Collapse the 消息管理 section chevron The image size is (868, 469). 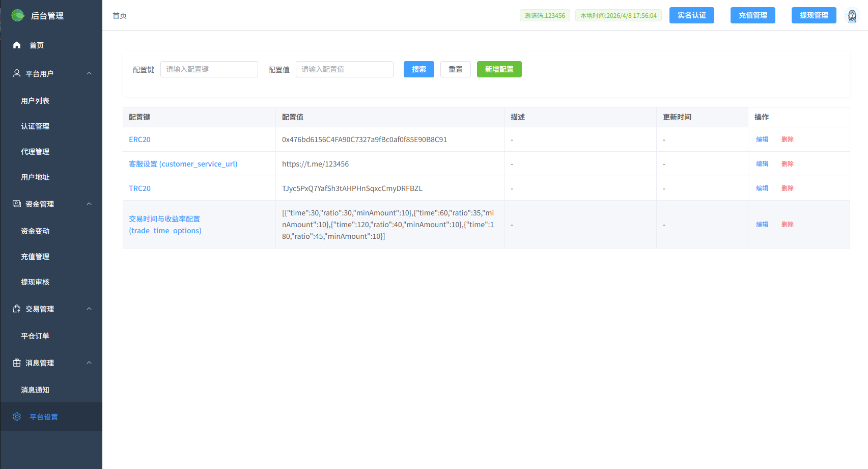(89, 363)
